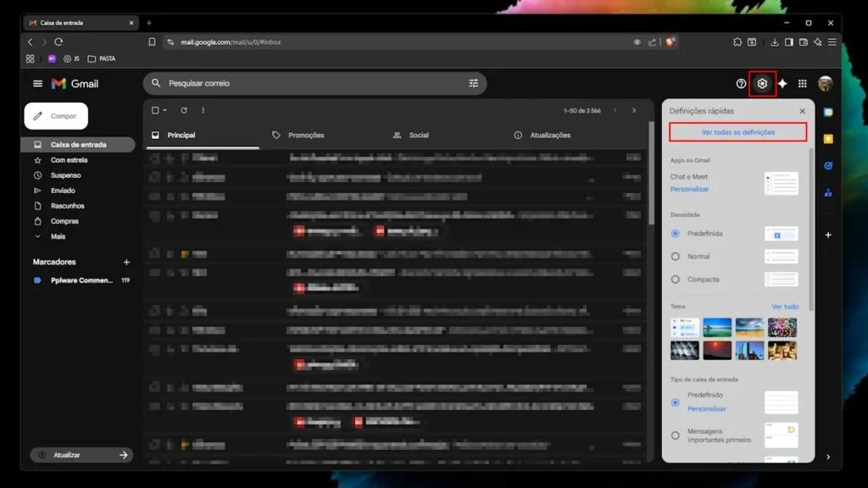
Task: Select the default light theme thumbnail
Action: (x=685, y=328)
